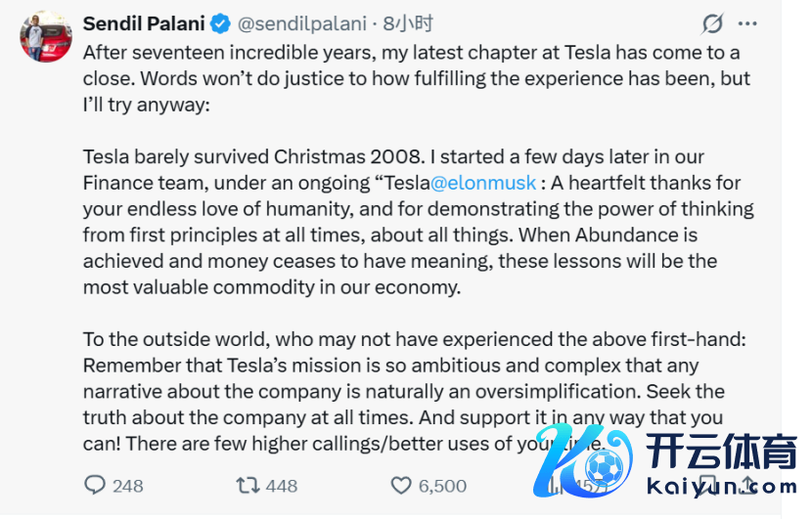
Task: Click the reply speech bubble icon
Action: click(x=95, y=485)
